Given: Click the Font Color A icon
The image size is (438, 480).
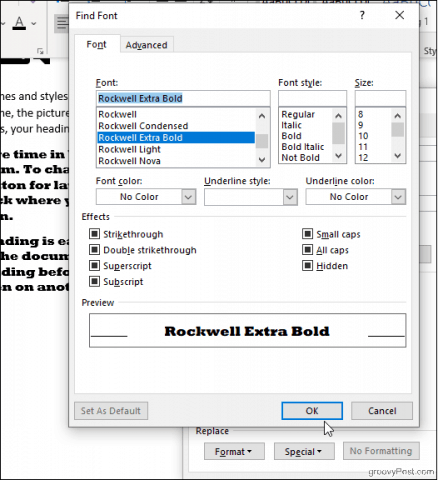Looking at the screenshot, I should pos(20,23).
